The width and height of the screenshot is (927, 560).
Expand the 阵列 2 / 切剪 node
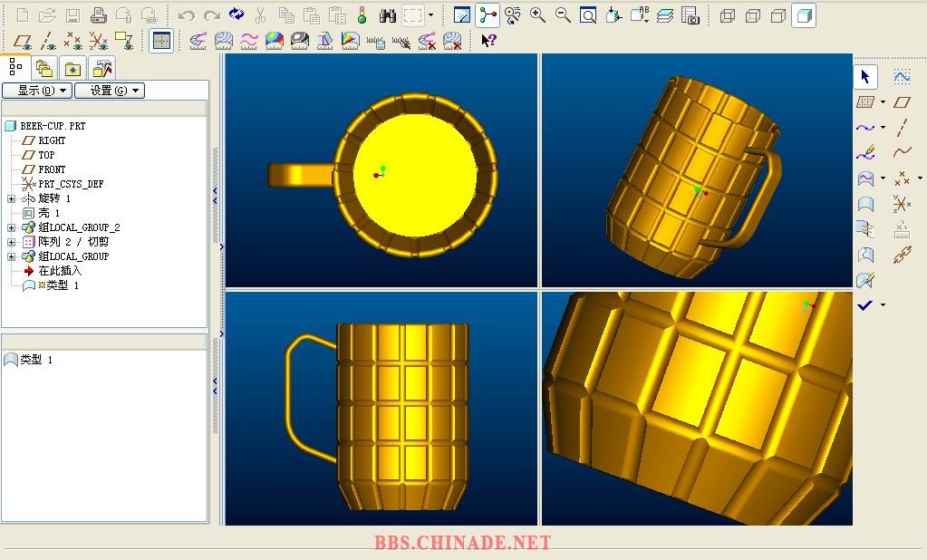pyautogui.click(x=11, y=242)
